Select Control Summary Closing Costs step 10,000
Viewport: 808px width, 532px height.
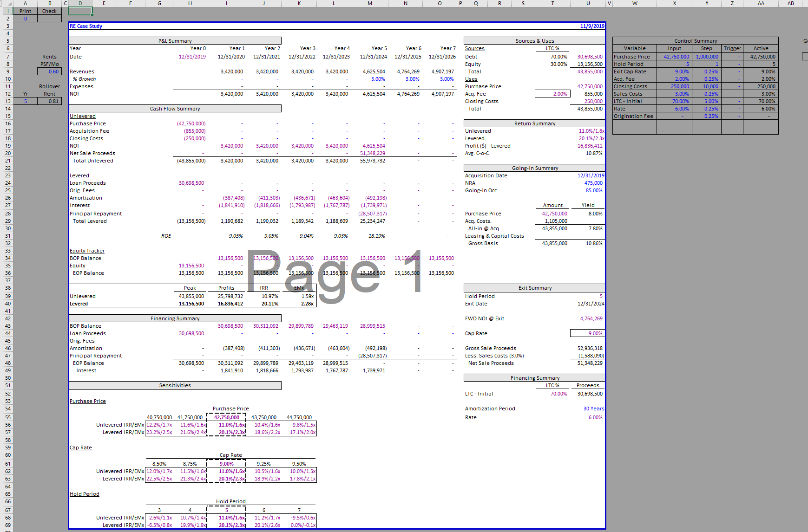tap(707, 86)
